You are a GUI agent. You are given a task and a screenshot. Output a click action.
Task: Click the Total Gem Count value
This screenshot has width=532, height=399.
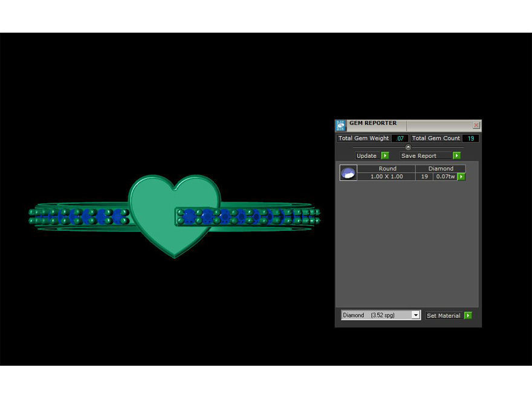470,138
